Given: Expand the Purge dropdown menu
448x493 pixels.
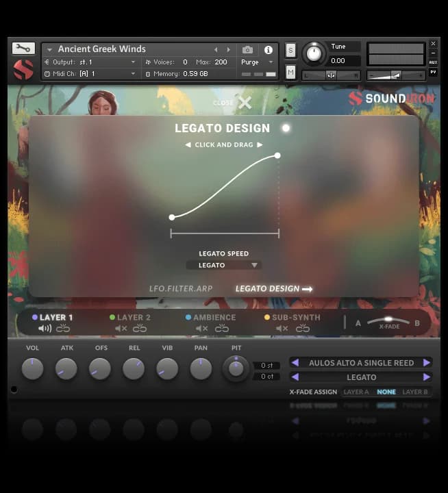Looking at the screenshot, I should click(x=259, y=62).
